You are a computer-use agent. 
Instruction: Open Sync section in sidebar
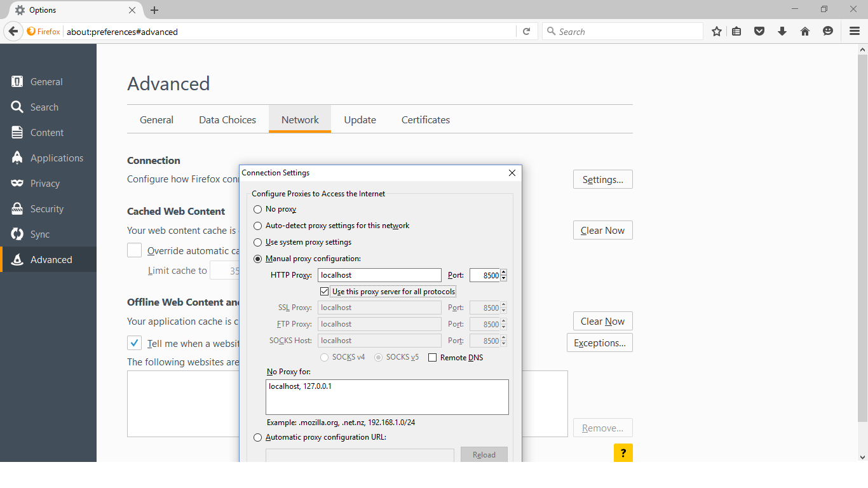point(48,234)
